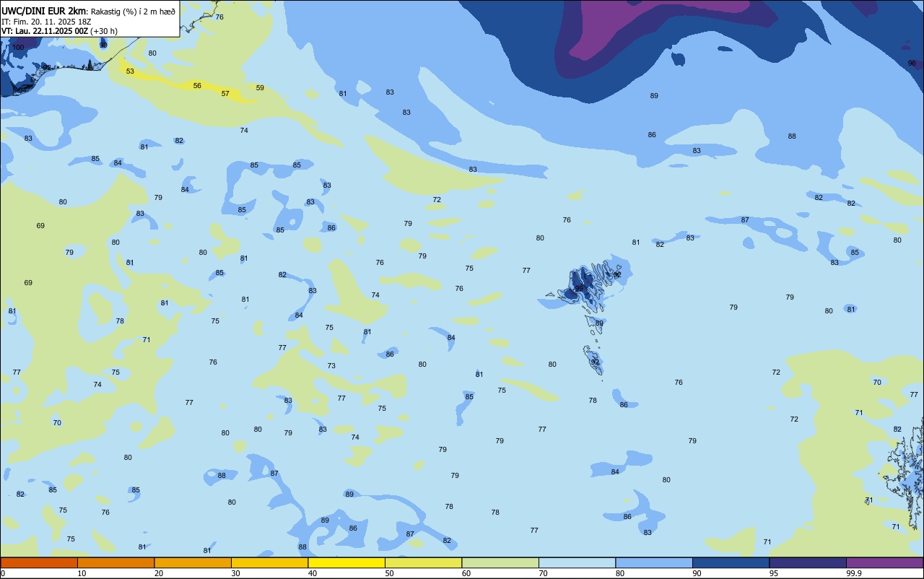
Task: Pick the 60–70 light green legend swatch
Action: pos(500,562)
